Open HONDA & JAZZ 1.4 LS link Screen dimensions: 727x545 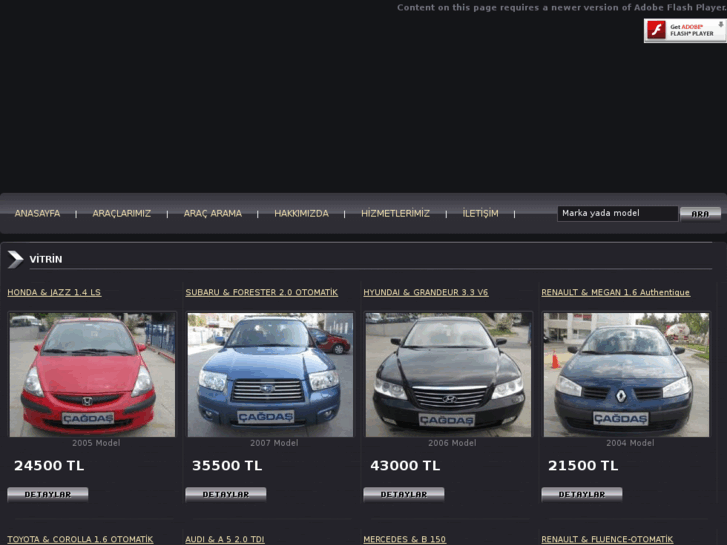pyautogui.click(x=54, y=292)
